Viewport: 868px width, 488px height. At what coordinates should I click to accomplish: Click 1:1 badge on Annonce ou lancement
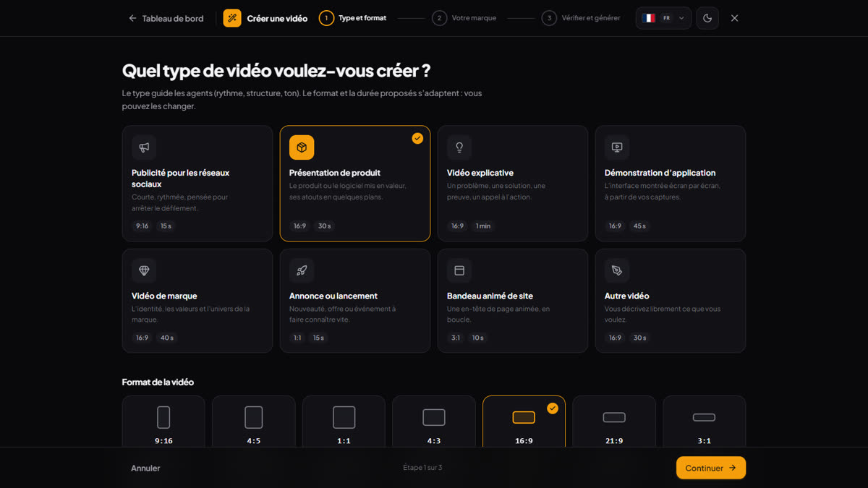(298, 338)
